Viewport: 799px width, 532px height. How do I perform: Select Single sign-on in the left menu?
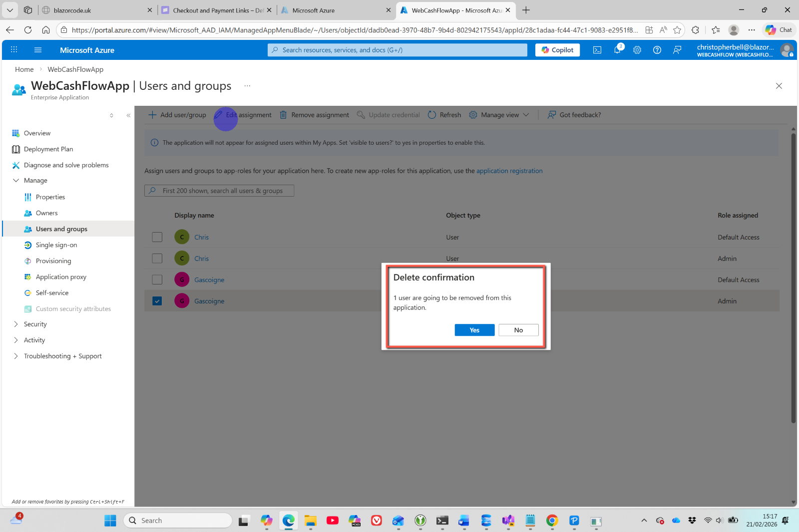click(56, 245)
